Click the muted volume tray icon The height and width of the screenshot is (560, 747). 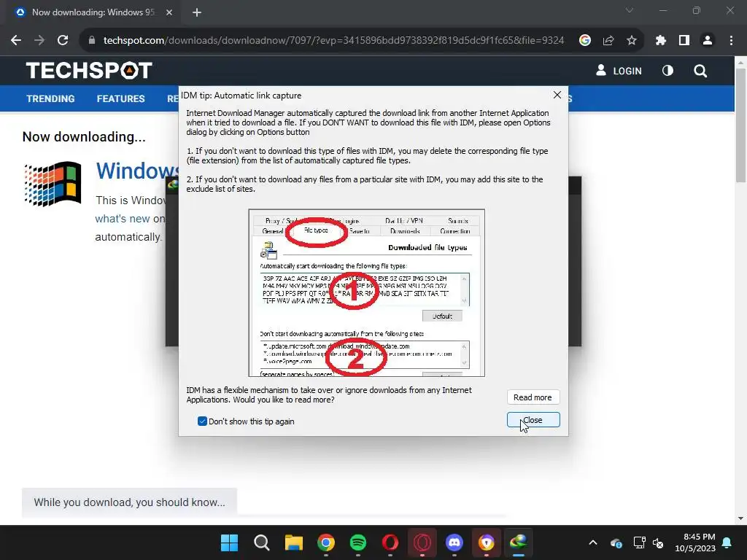658,542
